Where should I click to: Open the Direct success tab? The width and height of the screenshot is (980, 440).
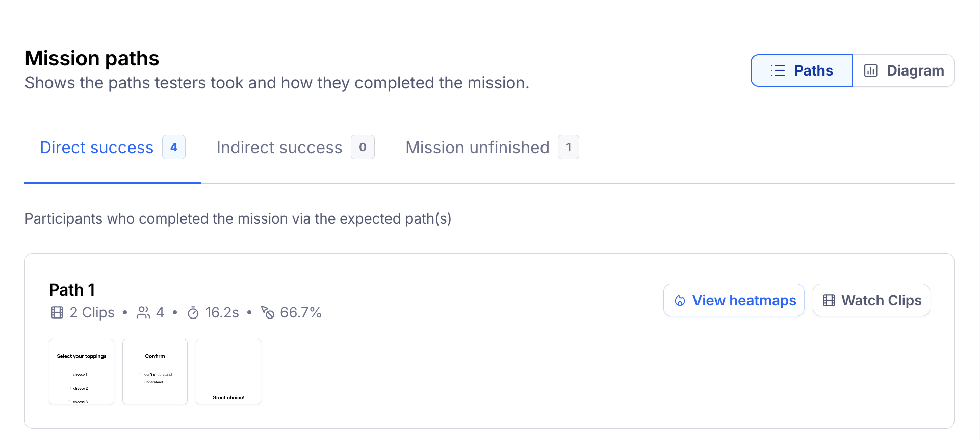(97, 148)
